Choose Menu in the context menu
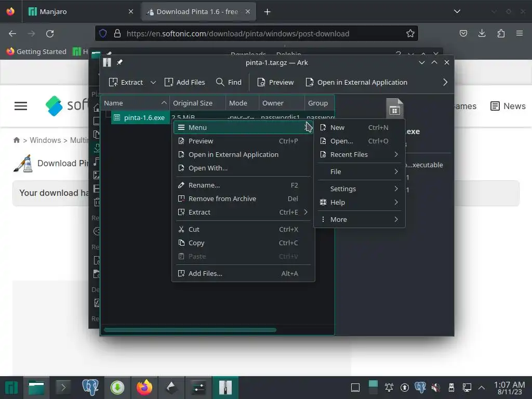 [x=243, y=128]
